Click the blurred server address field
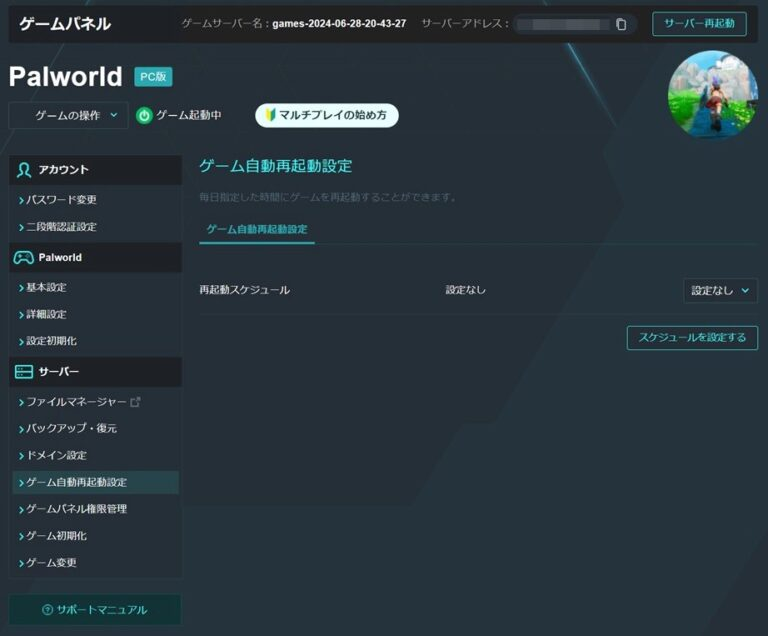768x636 pixels. 563,24
